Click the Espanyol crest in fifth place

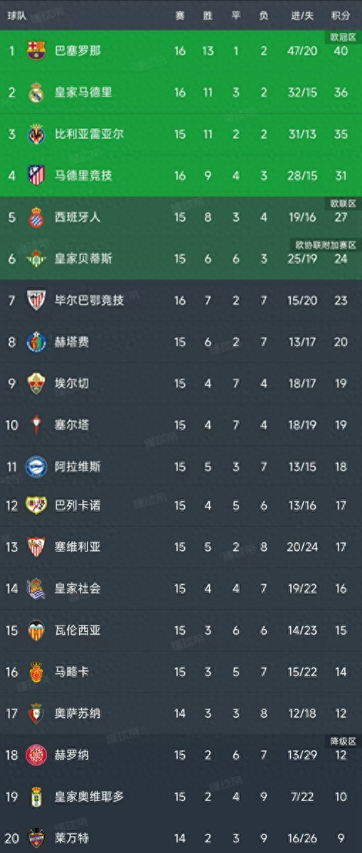[x=36, y=217]
